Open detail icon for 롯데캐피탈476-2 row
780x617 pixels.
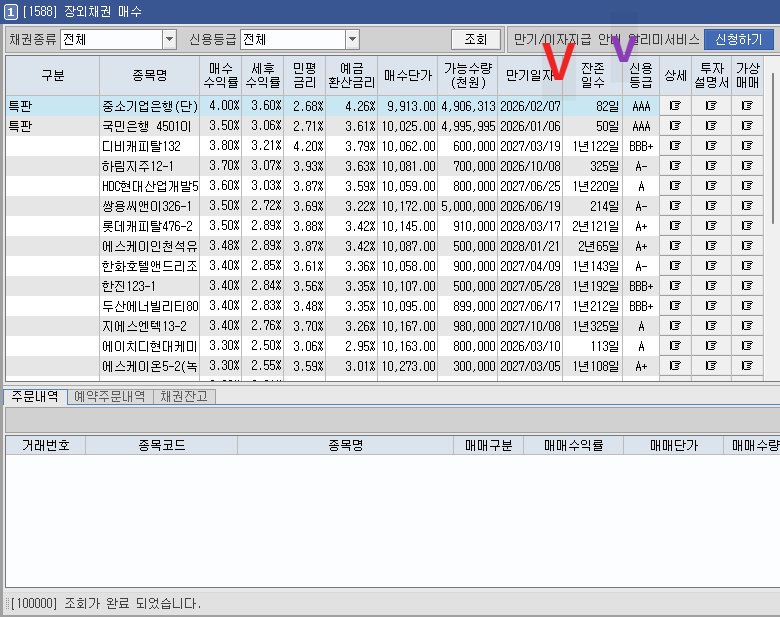(x=675, y=226)
